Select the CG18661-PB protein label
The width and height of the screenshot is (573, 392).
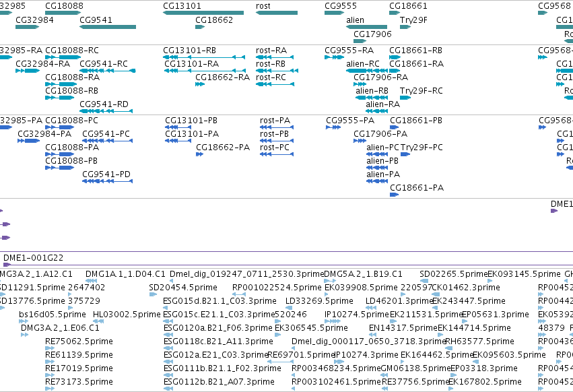(x=416, y=121)
